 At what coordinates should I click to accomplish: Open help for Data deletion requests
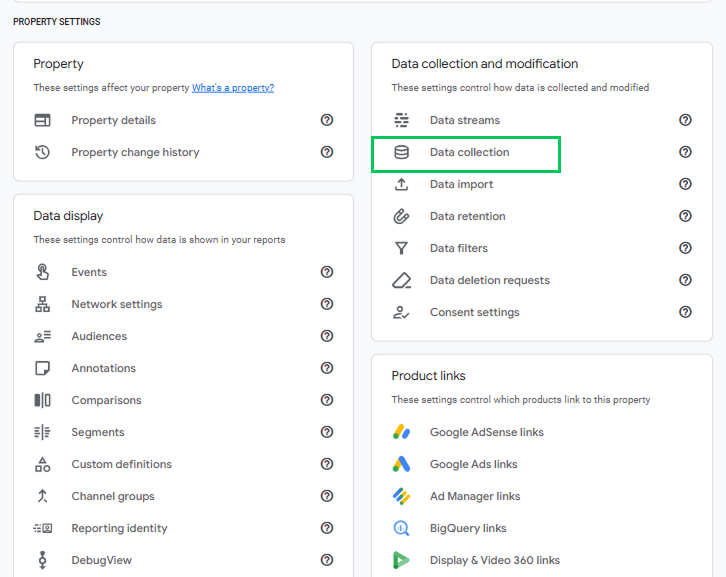[x=685, y=280]
